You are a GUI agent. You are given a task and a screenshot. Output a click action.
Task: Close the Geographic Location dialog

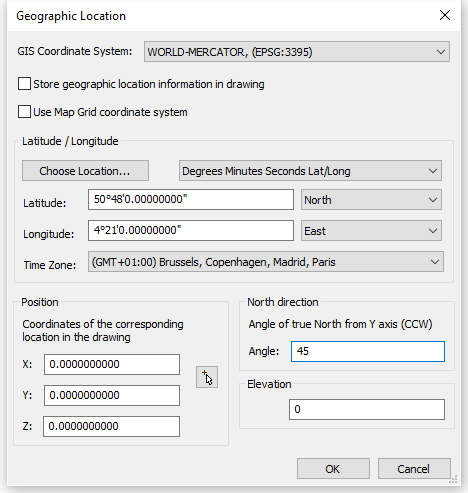click(445, 15)
